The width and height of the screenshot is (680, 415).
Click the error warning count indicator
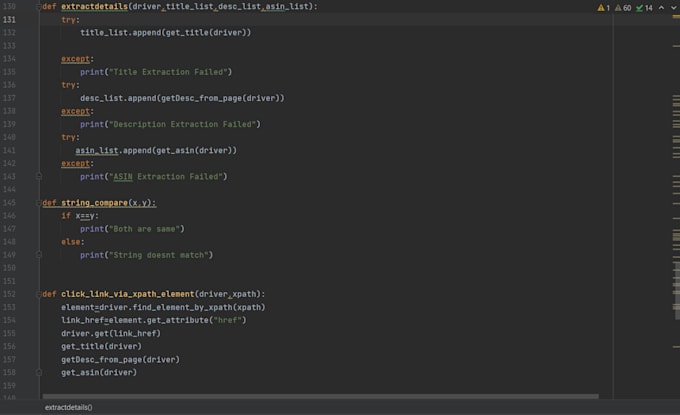(x=603, y=8)
